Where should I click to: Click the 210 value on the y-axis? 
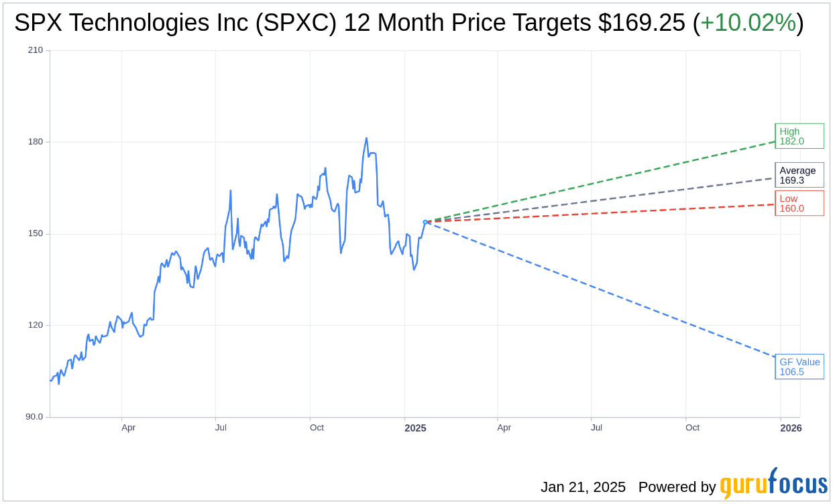click(36, 50)
